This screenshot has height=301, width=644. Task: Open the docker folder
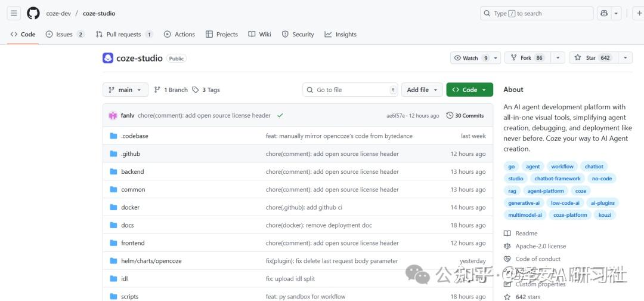tap(130, 207)
